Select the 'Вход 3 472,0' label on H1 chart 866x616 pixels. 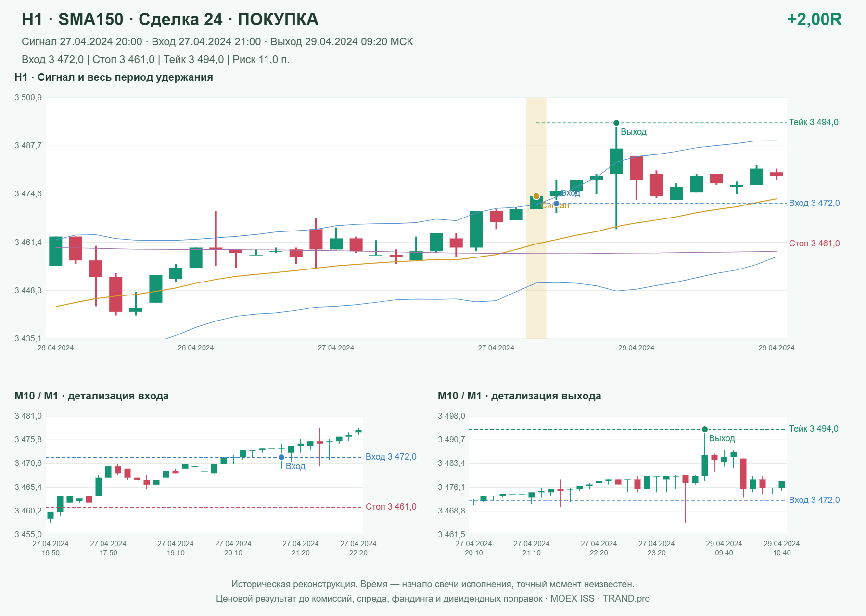click(x=814, y=203)
